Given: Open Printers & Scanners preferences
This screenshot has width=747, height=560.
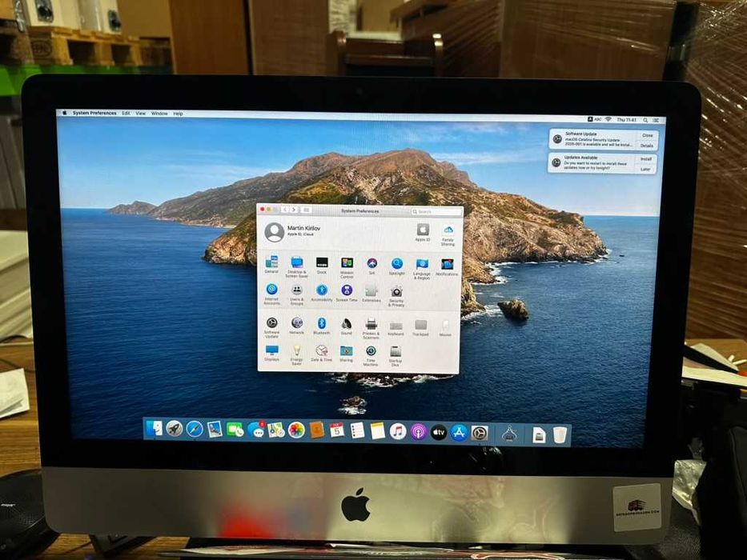Looking at the screenshot, I should click(371, 329).
